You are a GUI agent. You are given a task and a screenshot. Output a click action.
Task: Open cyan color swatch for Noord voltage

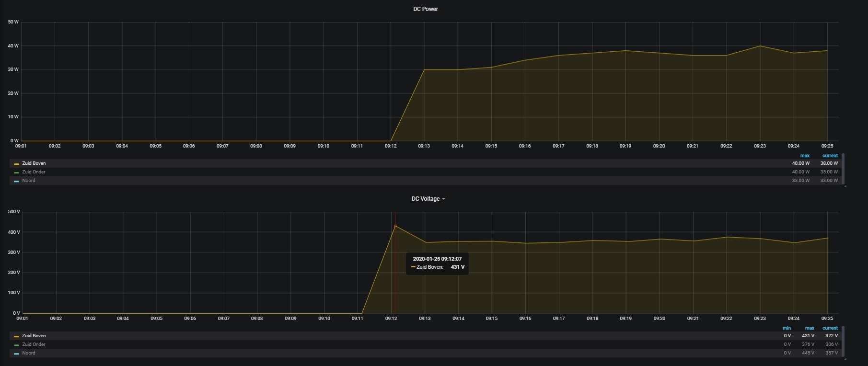pyautogui.click(x=17, y=354)
